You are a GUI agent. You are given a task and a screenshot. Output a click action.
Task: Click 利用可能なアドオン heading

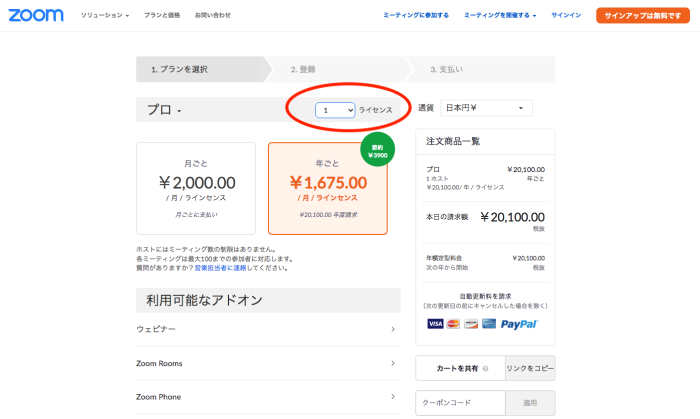(x=204, y=300)
